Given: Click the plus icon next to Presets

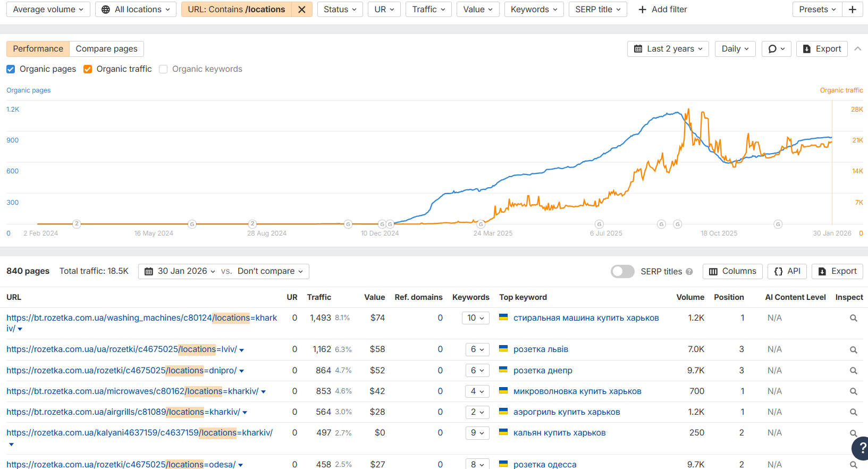Looking at the screenshot, I should pyautogui.click(x=852, y=10).
